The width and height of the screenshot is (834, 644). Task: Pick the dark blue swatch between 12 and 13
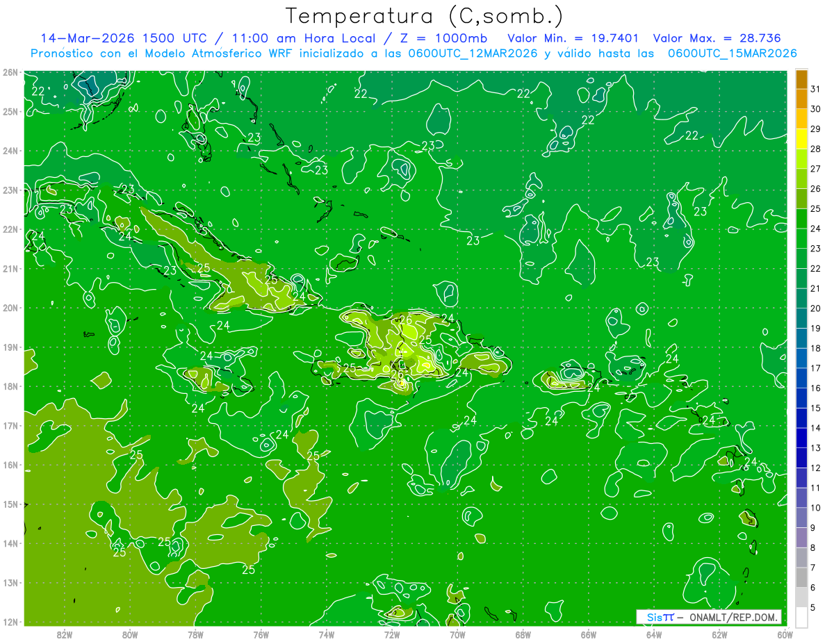click(801, 458)
